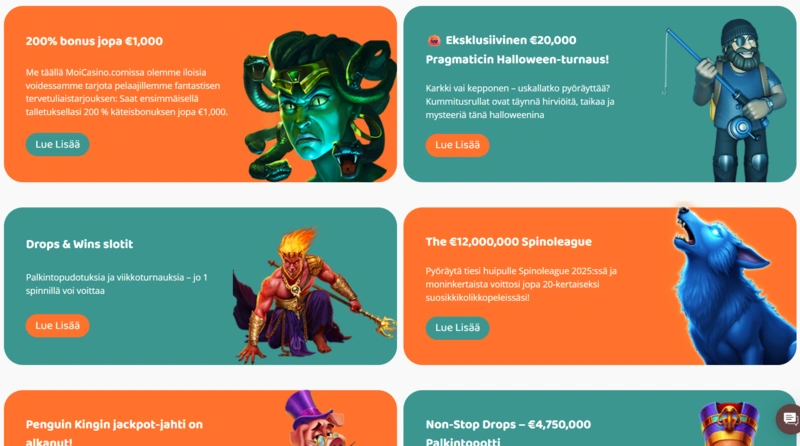Click the fisherman character illustration
Image resolution: width=800 pixels, height=446 pixels.
pos(725,100)
